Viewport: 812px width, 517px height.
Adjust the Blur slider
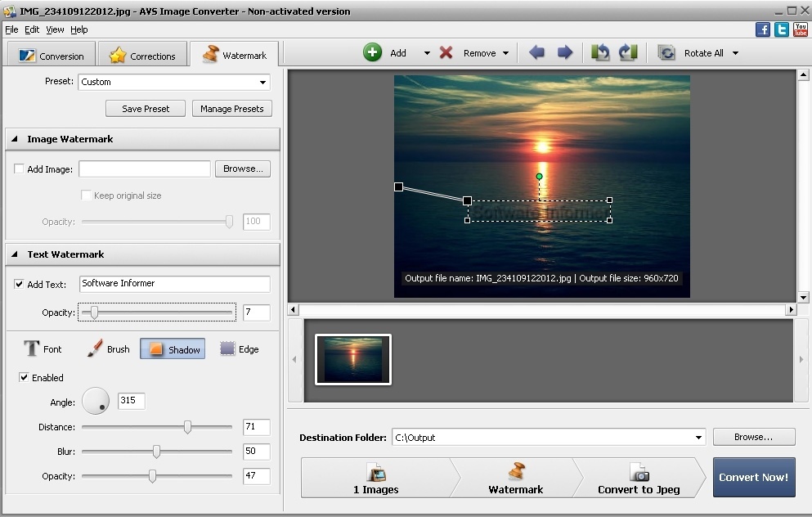pyautogui.click(x=157, y=451)
